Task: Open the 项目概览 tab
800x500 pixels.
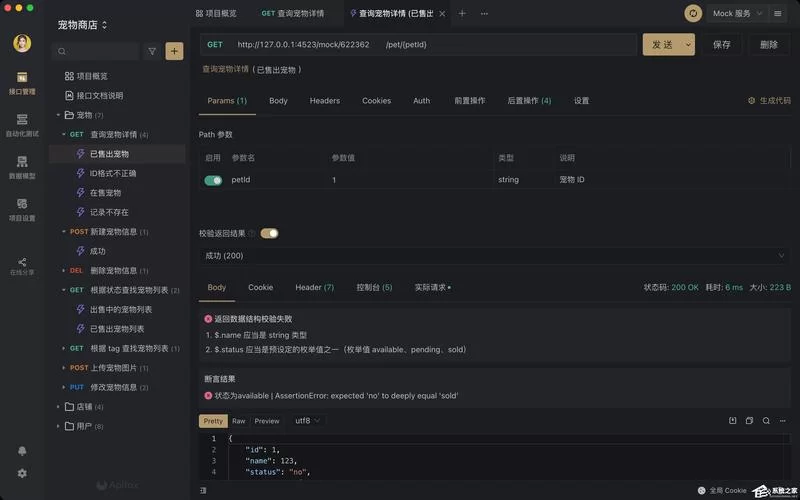Action: [216, 14]
